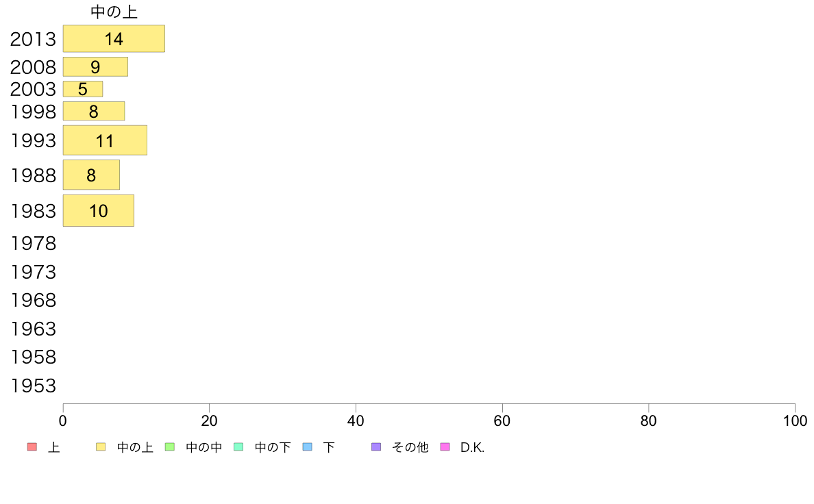Select the 2003 bar showing 5
Screen dimensions: 814x504
tap(83, 89)
